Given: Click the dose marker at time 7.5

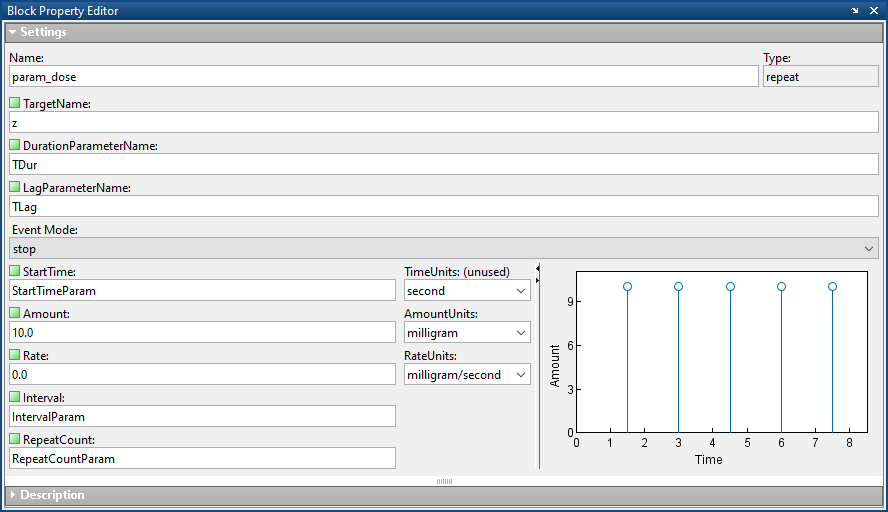Looking at the screenshot, I should [832, 287].
